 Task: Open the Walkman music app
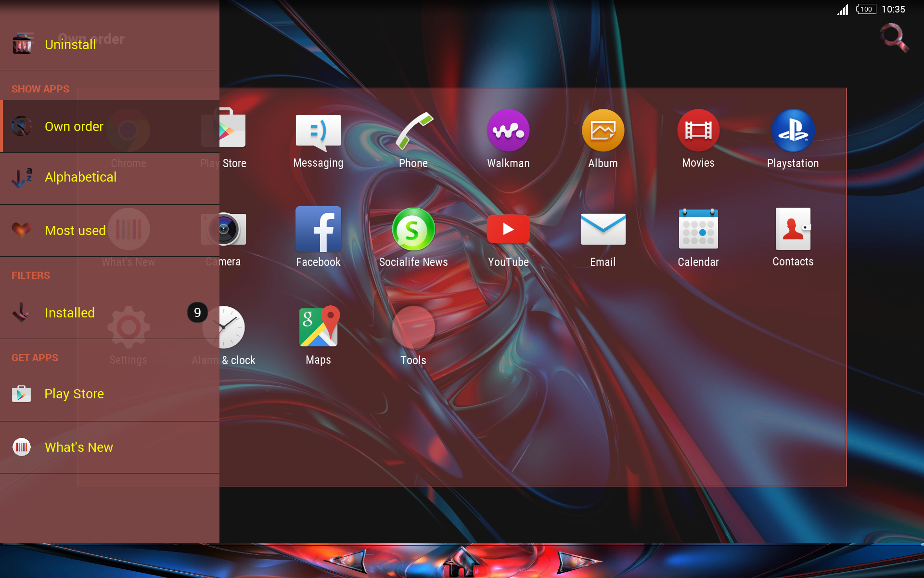[508, 140]
